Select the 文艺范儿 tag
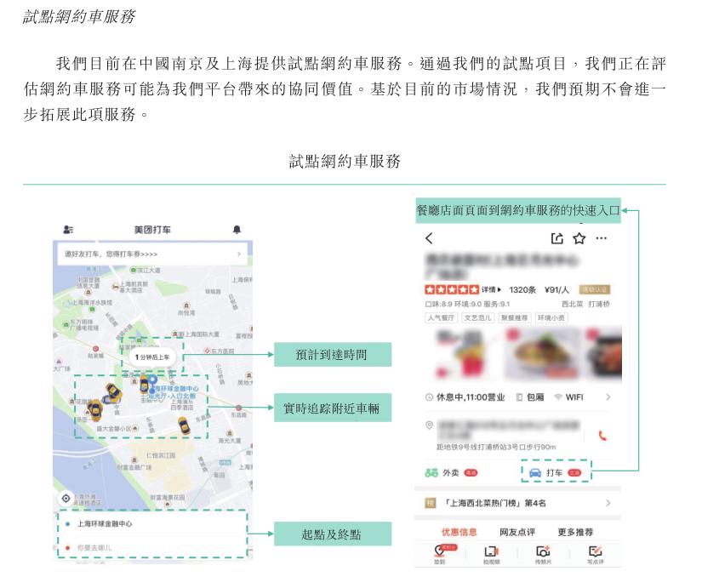702x588 pixels. [x=477, y=318]
